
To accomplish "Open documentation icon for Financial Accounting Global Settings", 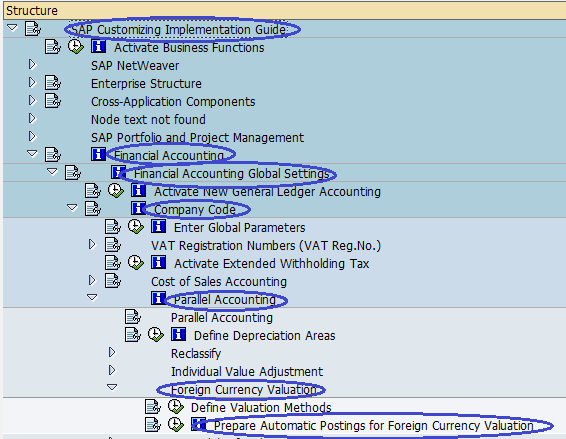I will 73,172.
